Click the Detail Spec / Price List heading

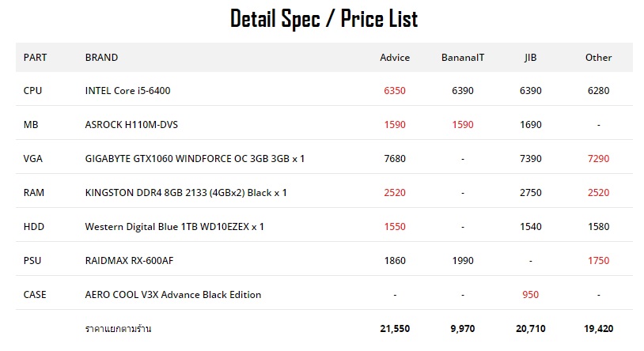pos(324,18)
